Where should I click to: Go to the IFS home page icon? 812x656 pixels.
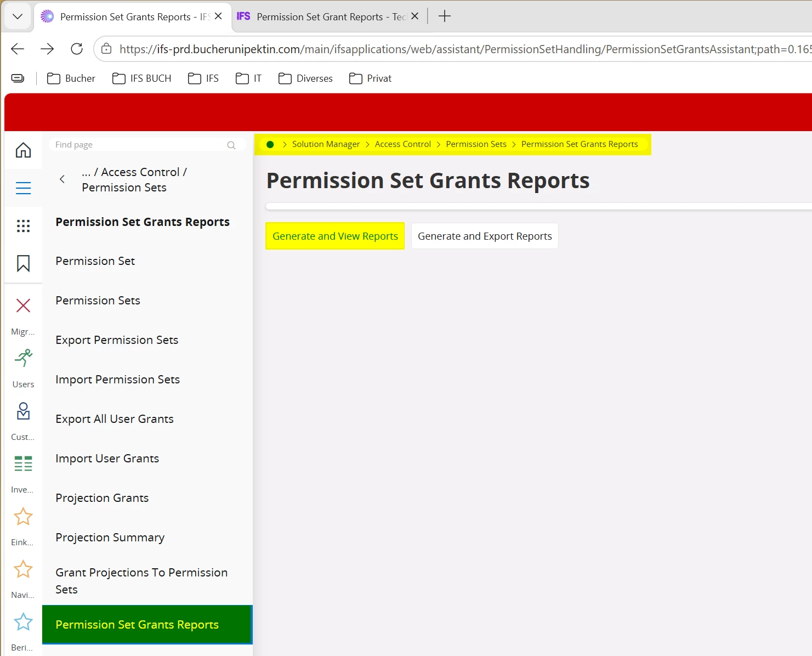[23, 150]
